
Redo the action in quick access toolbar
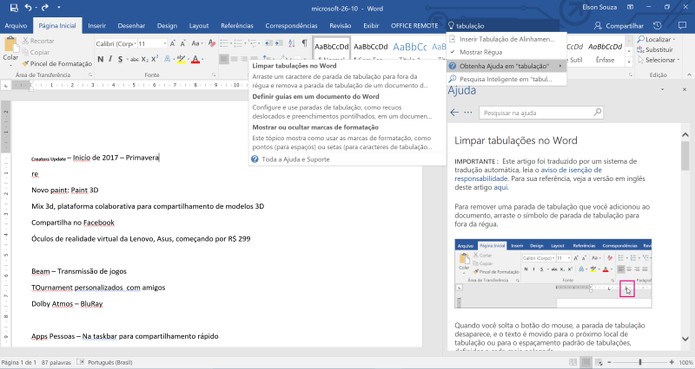pyautogui.click(x=45, y=8)
